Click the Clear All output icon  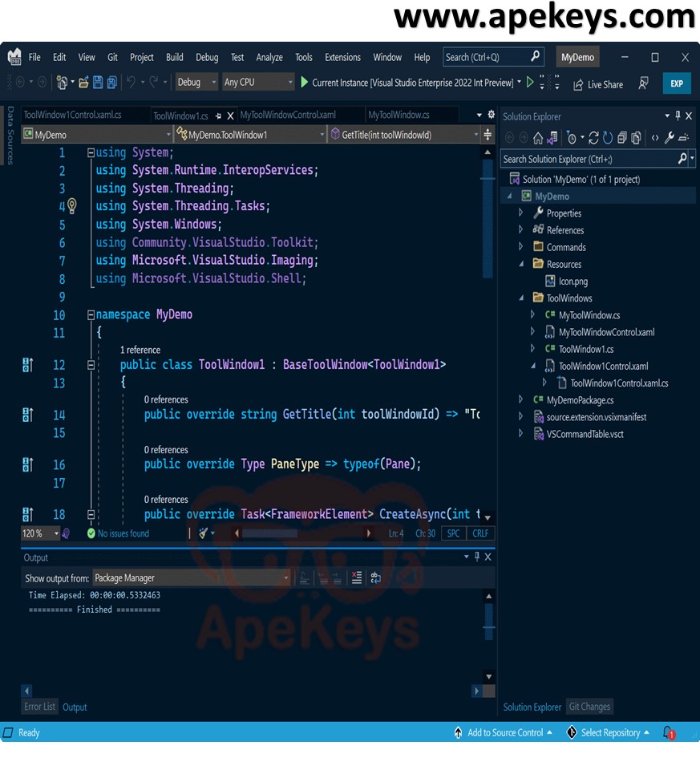356,578
